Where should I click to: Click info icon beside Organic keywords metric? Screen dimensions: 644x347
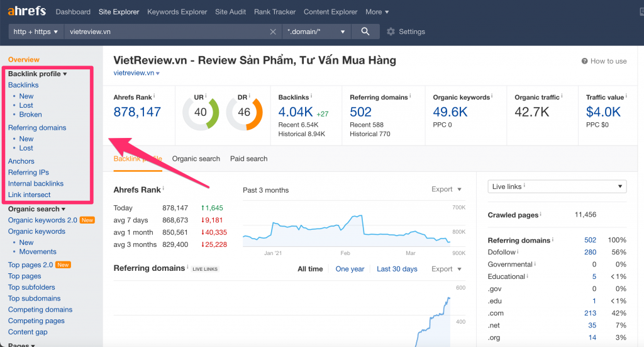[492, 96]
